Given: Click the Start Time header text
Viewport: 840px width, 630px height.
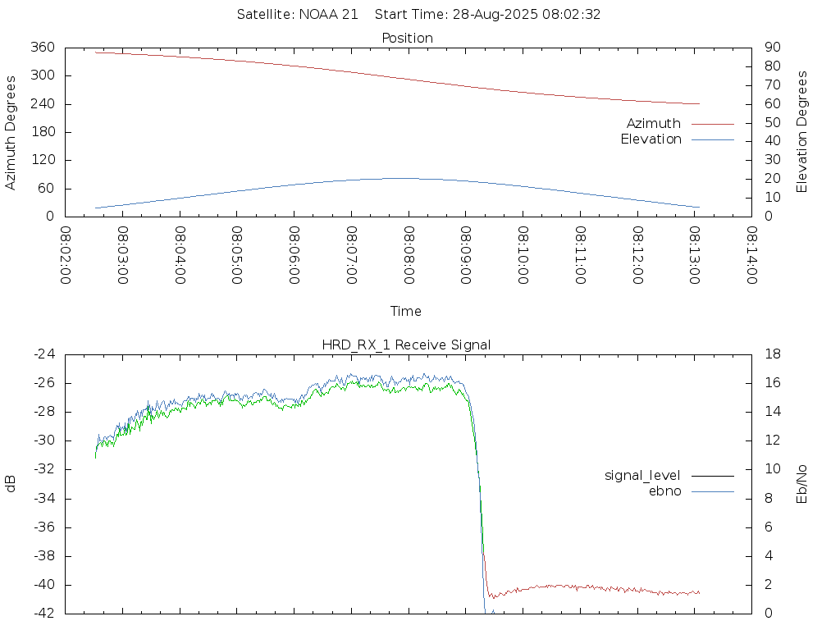Looking at the screenshot, I should (487, 15).
